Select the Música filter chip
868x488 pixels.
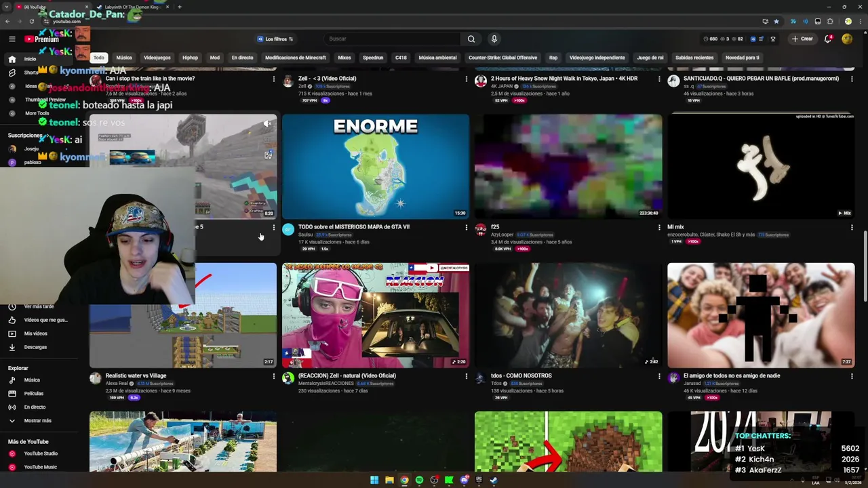coord(124,58)
